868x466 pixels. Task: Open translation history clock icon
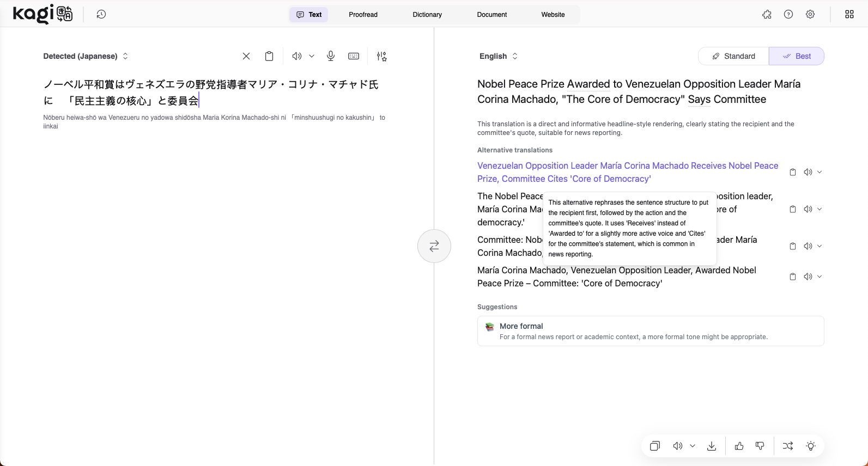tap(101, 14)
